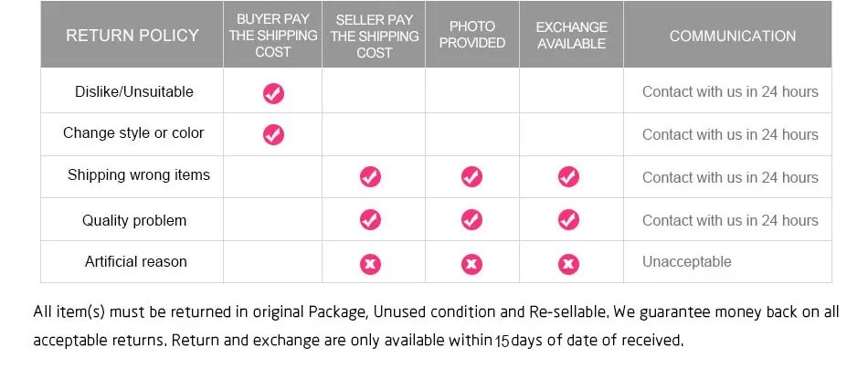The image size is (868, 369).
Task: Click the COMMUNICATION column header
Action: 733,36
